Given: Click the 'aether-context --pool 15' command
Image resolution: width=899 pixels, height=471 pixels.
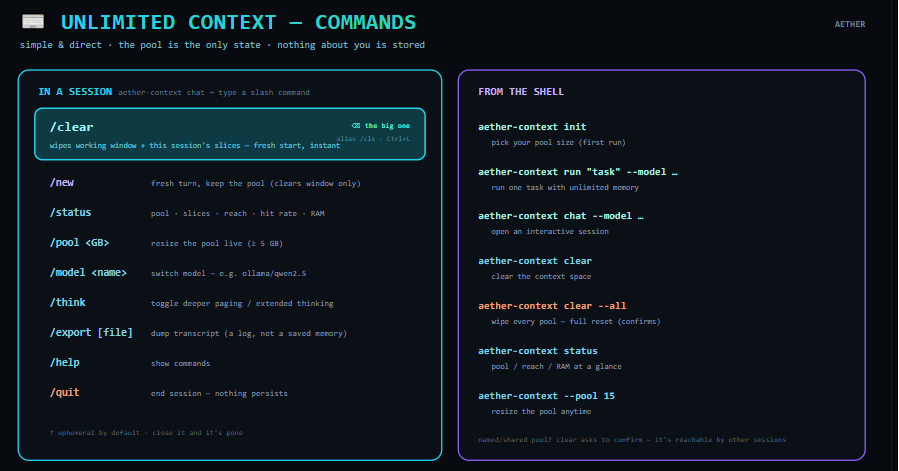Looking at the screenshot, I should pyautogui.click(x=546, y=396).
